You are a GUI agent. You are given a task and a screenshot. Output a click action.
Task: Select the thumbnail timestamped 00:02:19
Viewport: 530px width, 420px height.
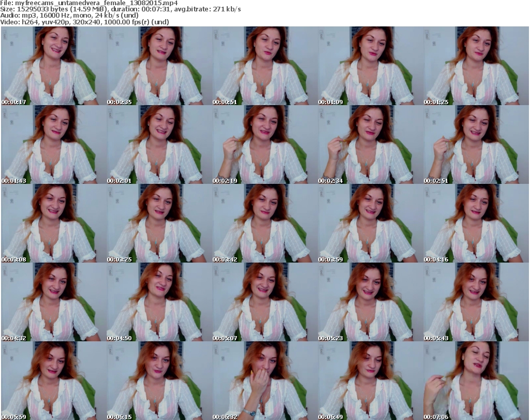264,144
